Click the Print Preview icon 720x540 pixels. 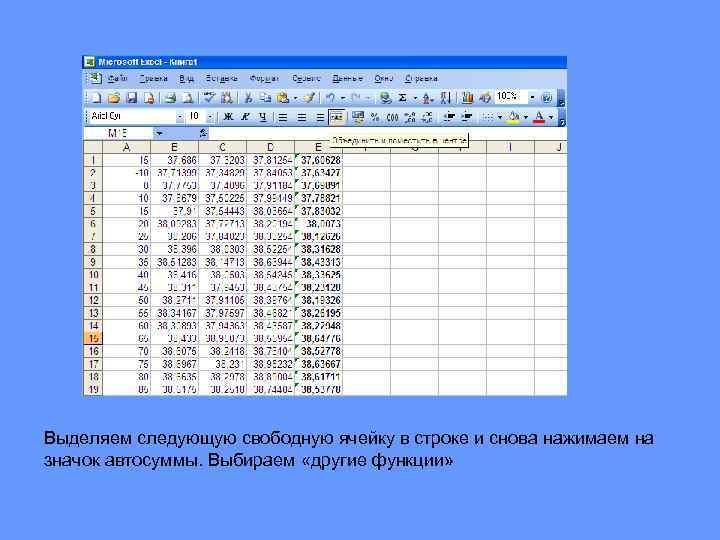tap(188, 97)
